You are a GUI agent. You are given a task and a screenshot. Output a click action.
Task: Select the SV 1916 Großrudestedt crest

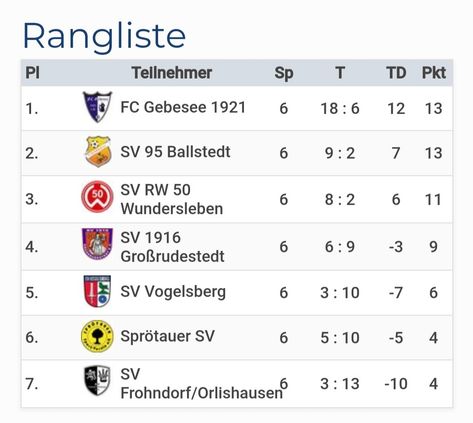(x=97, y=244)
